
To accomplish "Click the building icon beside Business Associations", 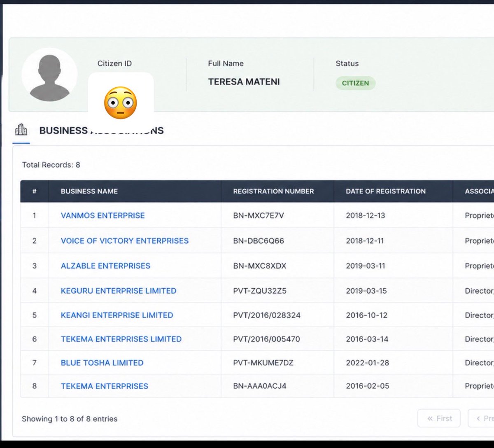I will 21,130.
